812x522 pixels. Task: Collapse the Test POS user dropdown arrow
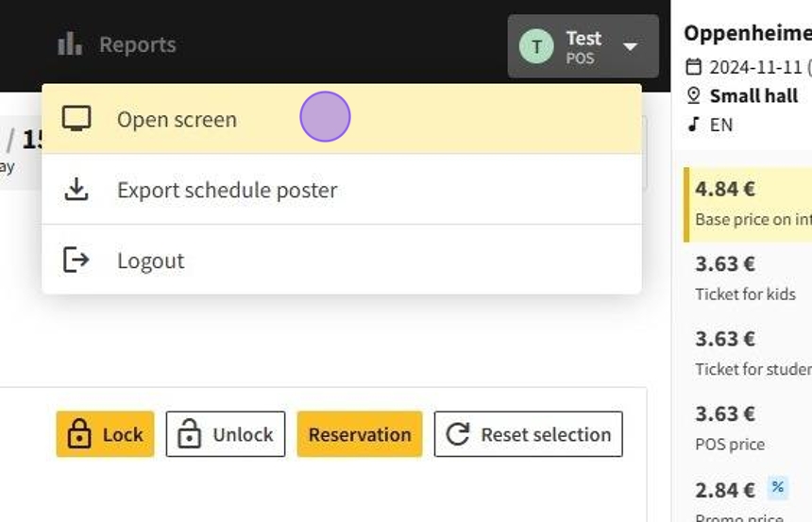(x=631, y=45)
